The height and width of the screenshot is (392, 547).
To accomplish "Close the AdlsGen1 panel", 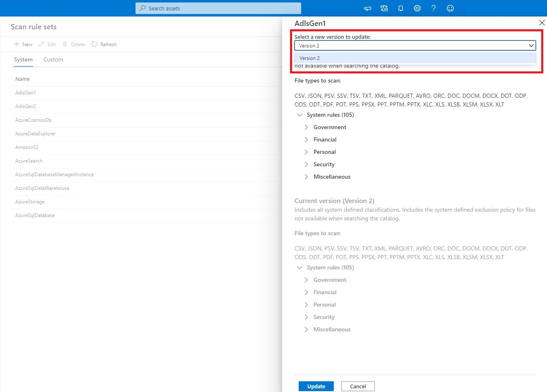I will pos(542,23).
